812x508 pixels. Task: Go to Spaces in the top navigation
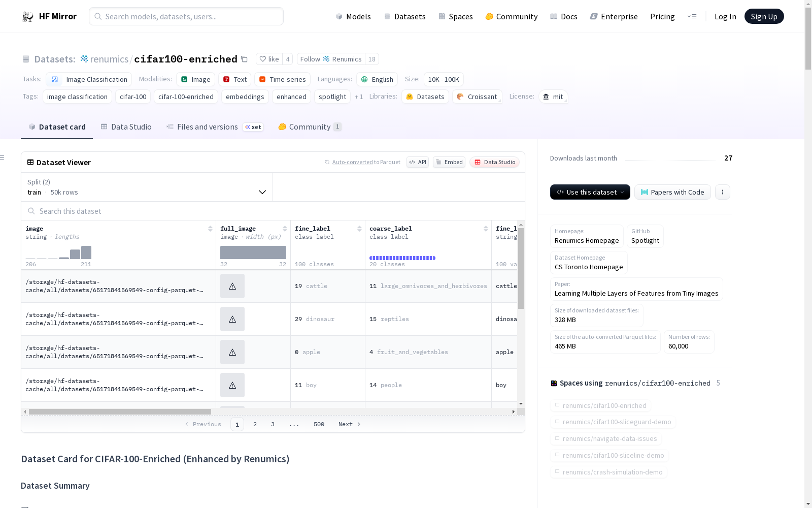(456, 17)
